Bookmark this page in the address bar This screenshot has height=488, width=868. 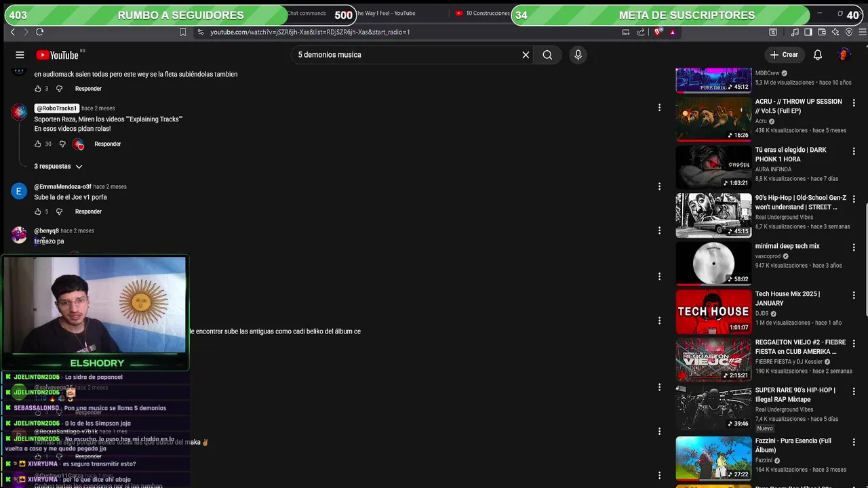(182, 32)
